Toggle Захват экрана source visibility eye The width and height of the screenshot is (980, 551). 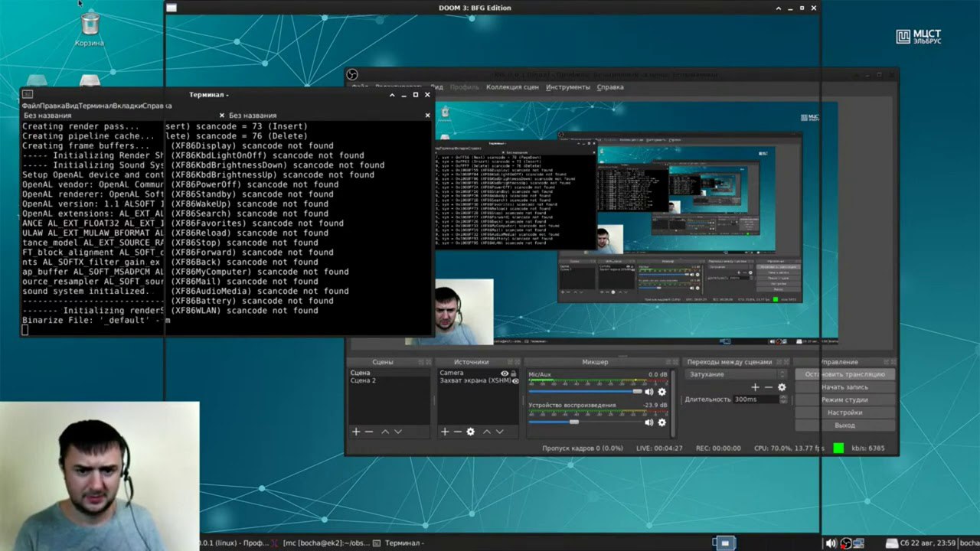[515, 380]
